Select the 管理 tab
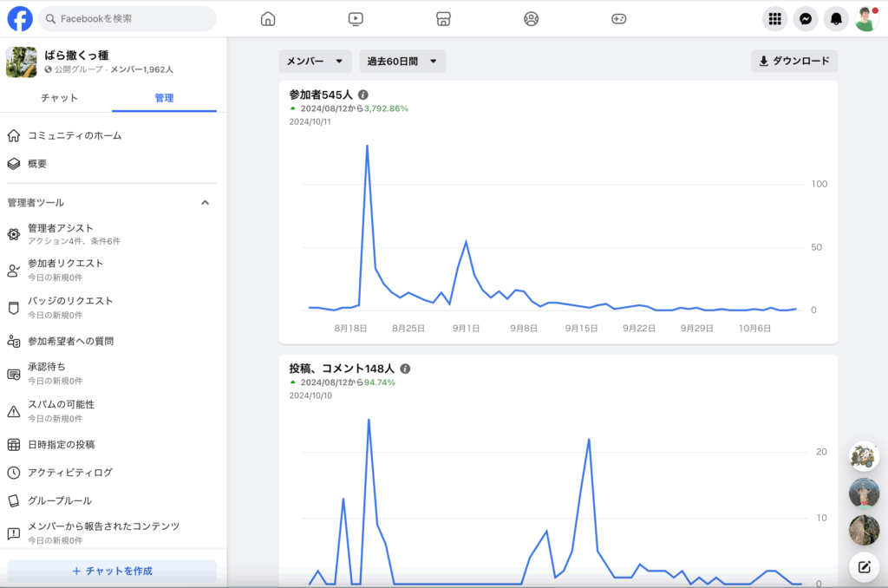 (x=164, y=98)
